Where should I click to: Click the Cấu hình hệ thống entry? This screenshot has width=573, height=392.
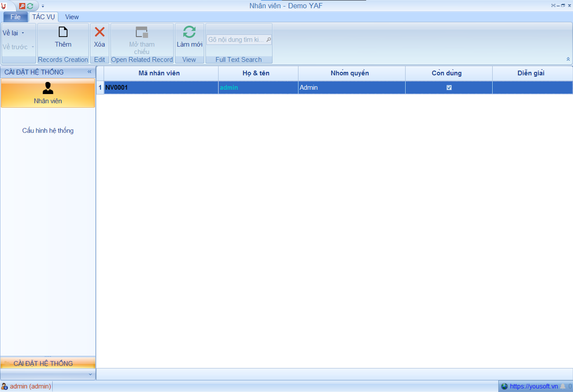pos(48,130)
